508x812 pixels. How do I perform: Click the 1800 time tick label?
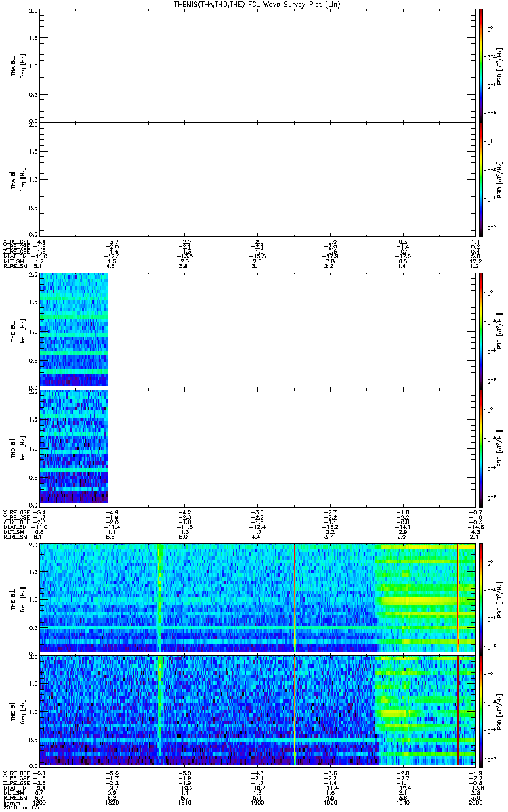click(x=39, y=802)
